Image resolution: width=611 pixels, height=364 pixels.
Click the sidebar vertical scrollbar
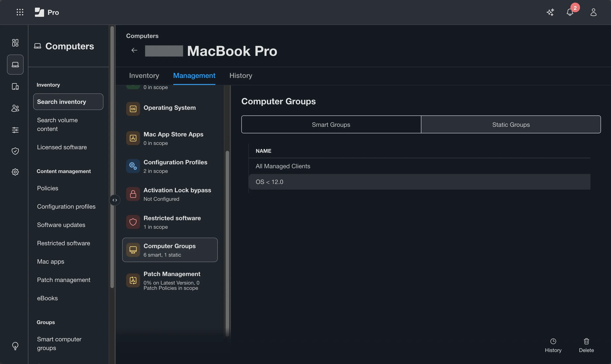coord(112,157)
